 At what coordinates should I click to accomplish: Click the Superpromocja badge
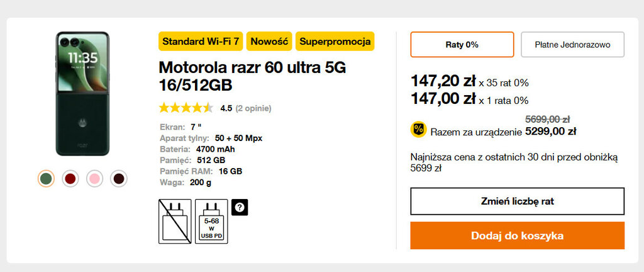click(x=335, y=42)
